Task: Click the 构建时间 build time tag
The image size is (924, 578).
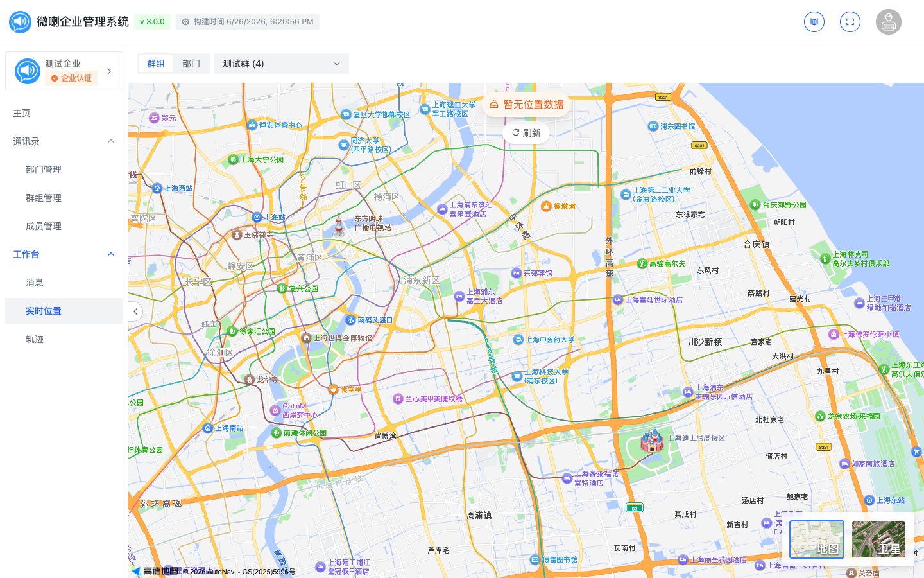Action: pos(248,22)
